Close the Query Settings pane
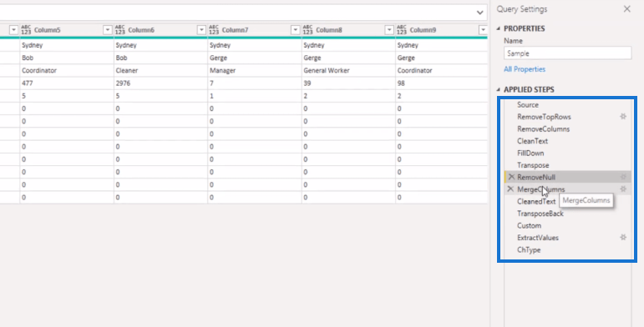 tap(626, 9)
